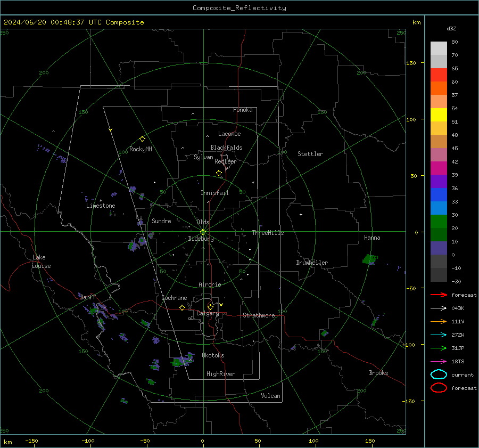Viewport: 479px width, 448px height.
Task: Click yellow diamond marker below Cochrane
Action: [183, 308]
